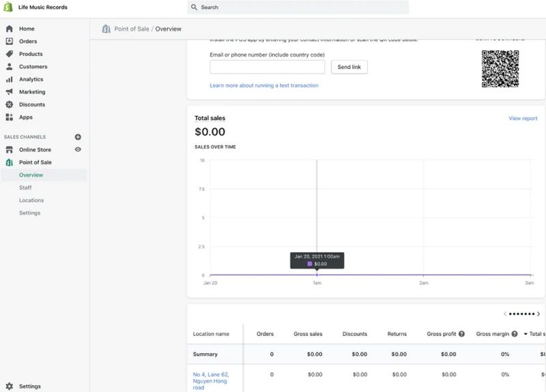Open Settings under Point of Sale
546x392 pixels.
[x=29, y=213]
